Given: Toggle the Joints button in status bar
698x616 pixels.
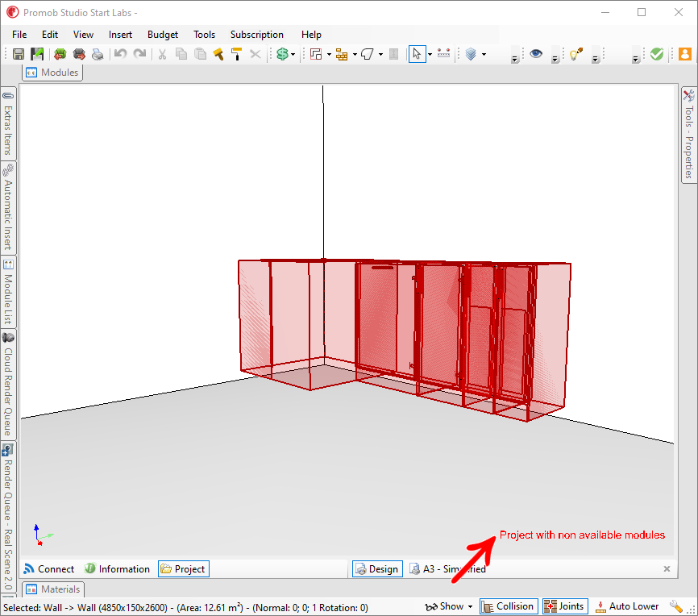Looking at the screenshot, I should pos(565,606).
